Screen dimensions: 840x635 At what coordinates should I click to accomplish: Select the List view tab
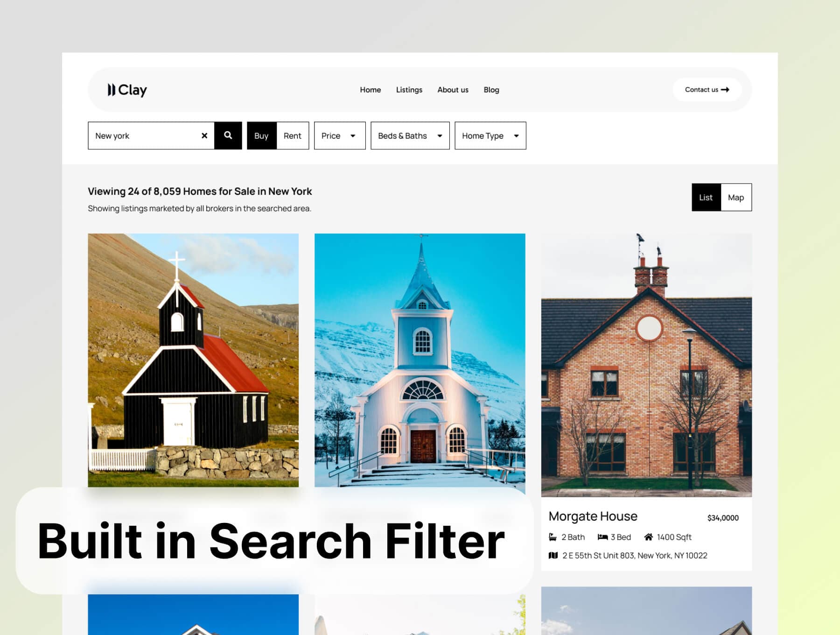click(706, 197)
